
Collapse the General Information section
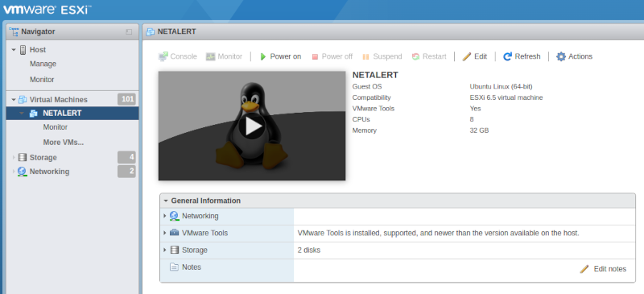(166, 201)
